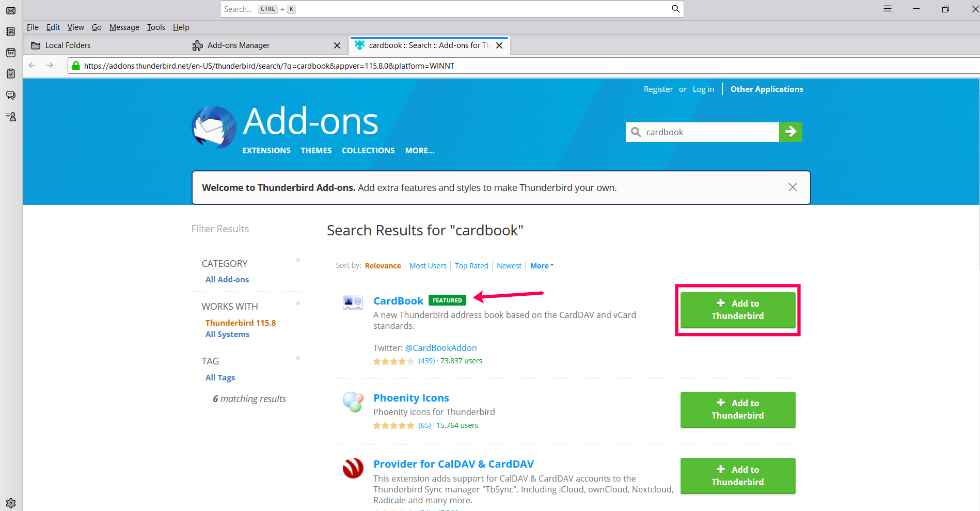
Task: Open the View menu
Action: (x=75, y=27)
